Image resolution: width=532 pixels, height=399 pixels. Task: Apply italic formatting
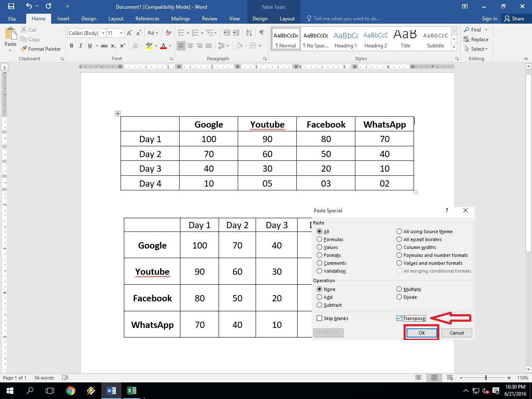click(81, 46)
